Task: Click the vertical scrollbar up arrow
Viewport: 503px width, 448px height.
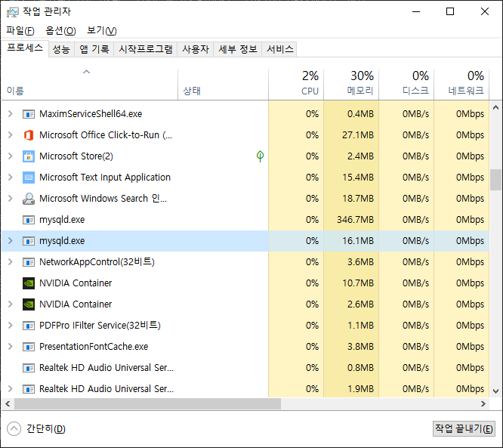Action: click(495, 108)
